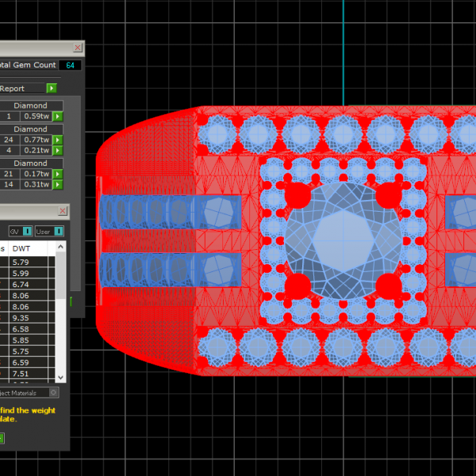Open the Project Materials dropdown

pyautogui.click(x=53, y=392)
